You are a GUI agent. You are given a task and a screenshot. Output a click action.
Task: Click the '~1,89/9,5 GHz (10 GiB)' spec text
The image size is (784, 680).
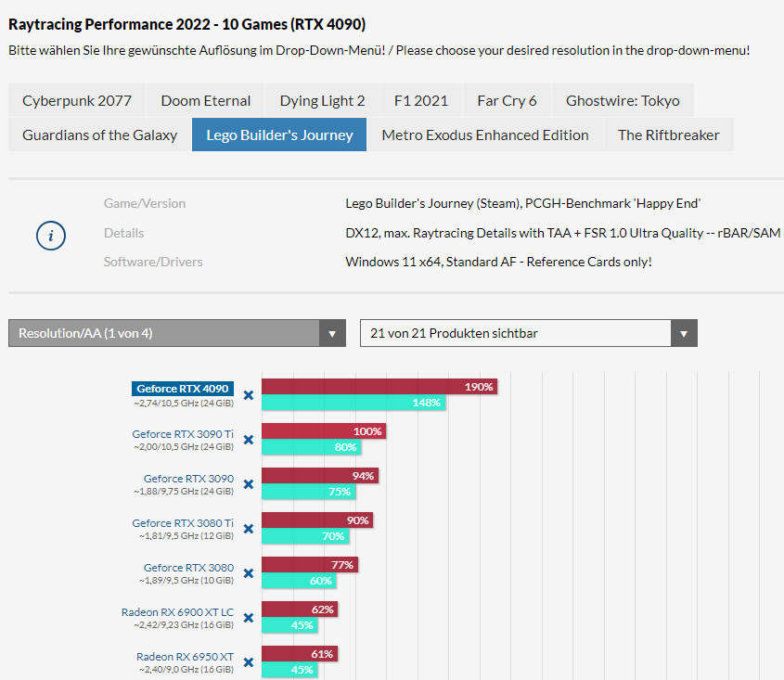coord(186,580)
